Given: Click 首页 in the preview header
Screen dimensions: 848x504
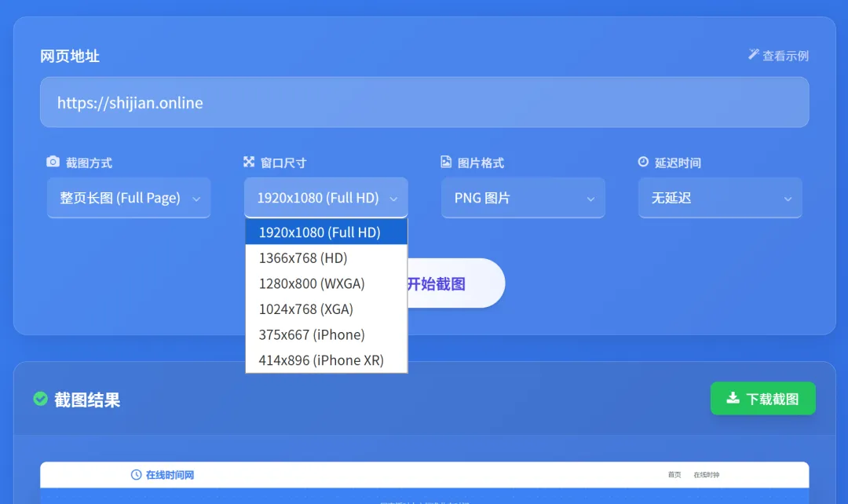Looking at the screenshot, I should point(674,475).
